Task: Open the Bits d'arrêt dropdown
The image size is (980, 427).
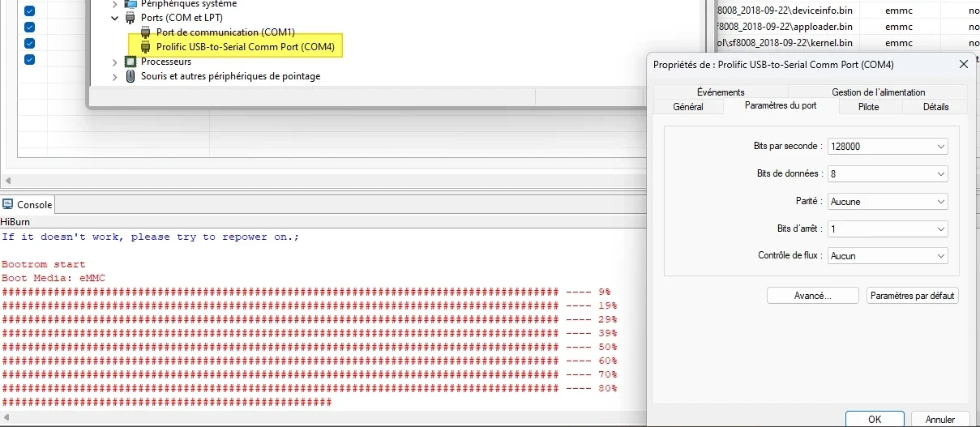Action: (x=888, y=228)
